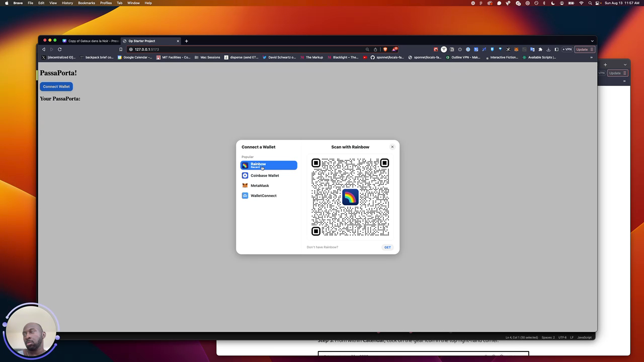
Task: Open the Window menu
Action: coord(133,3)
